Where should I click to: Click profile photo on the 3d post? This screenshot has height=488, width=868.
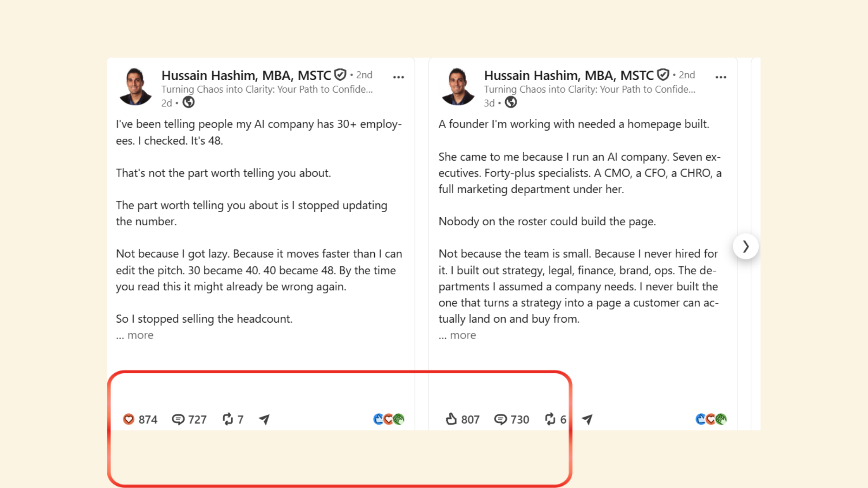pyautogui.click(x=458, y=86)
